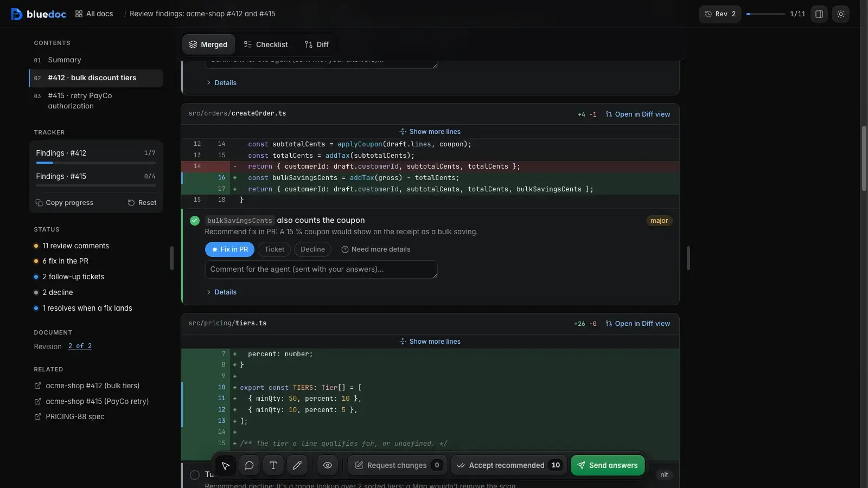Viewport: 868px width, 488px height.
Task: Choose the Ticket option
Action: coord(274,249)
